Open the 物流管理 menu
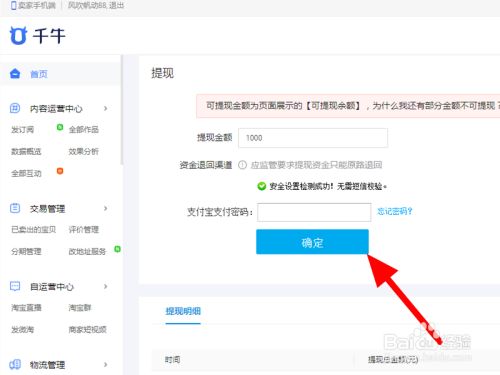This screenshot has width=500, height=375. 47,365
